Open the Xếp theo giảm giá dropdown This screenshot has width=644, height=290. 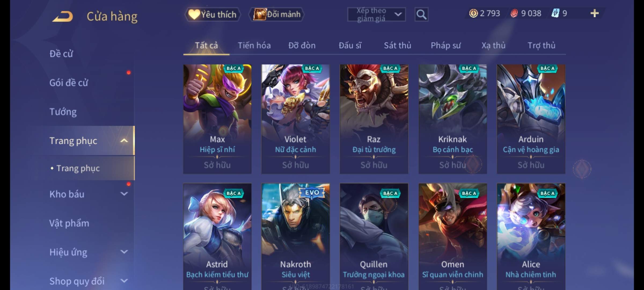376,15
